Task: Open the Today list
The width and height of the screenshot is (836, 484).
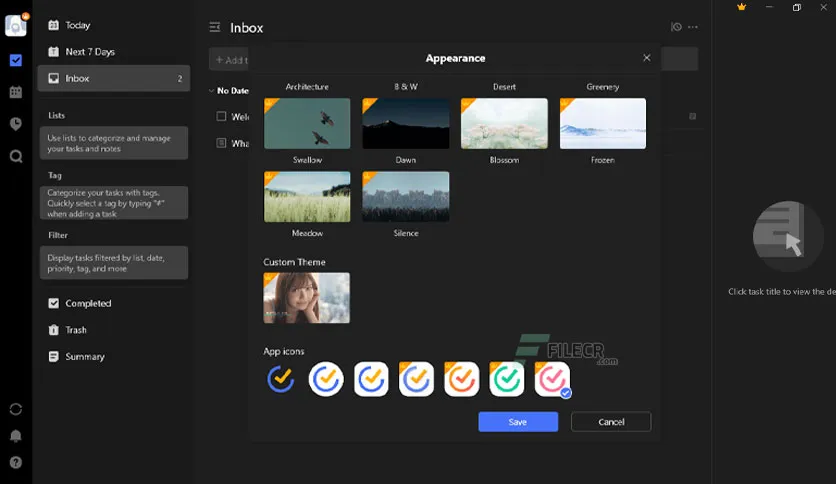Action: (78, 25)
